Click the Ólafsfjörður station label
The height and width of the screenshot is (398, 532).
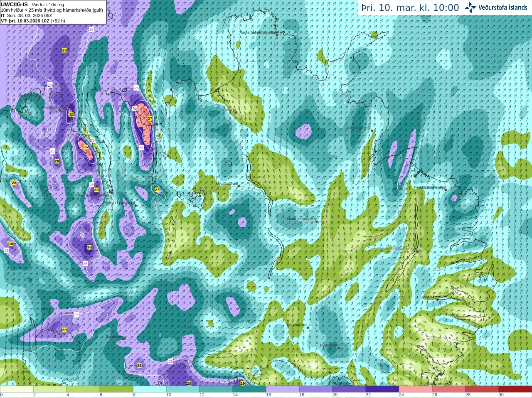(x=49, y=108)
